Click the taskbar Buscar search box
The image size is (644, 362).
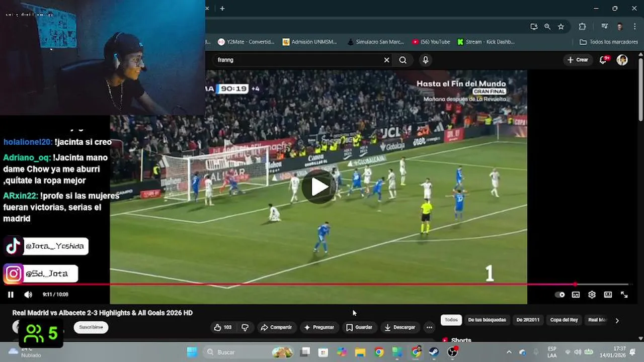pos(249,352)
